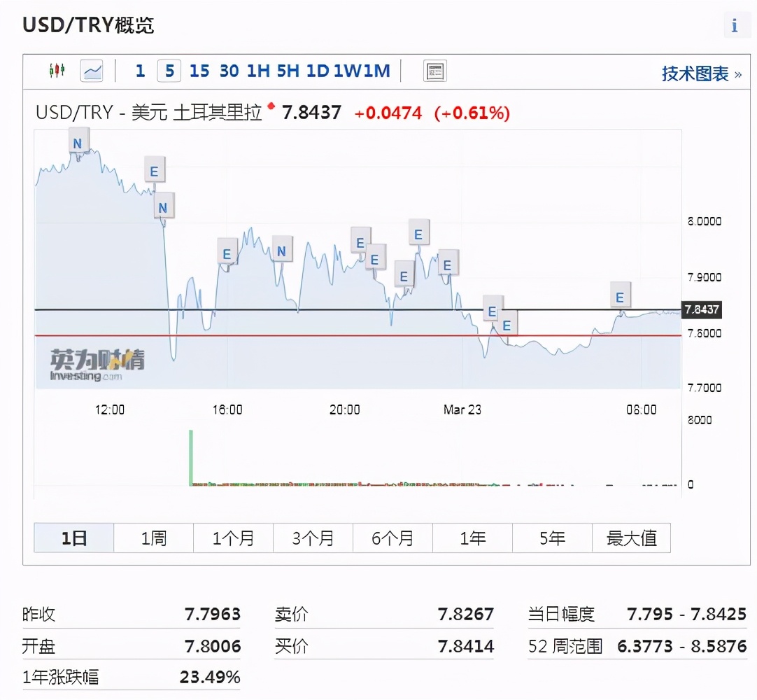Open the chart events list icon
This screenshot has width=757, height=700.
click(x=434, y=70)
